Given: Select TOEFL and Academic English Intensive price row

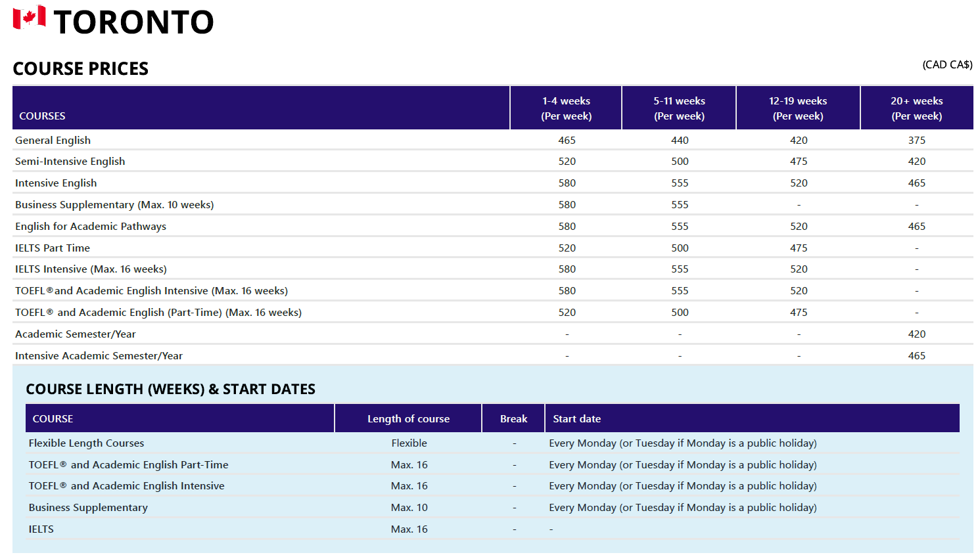Looking at the screenshot, I should coord(493,291).
